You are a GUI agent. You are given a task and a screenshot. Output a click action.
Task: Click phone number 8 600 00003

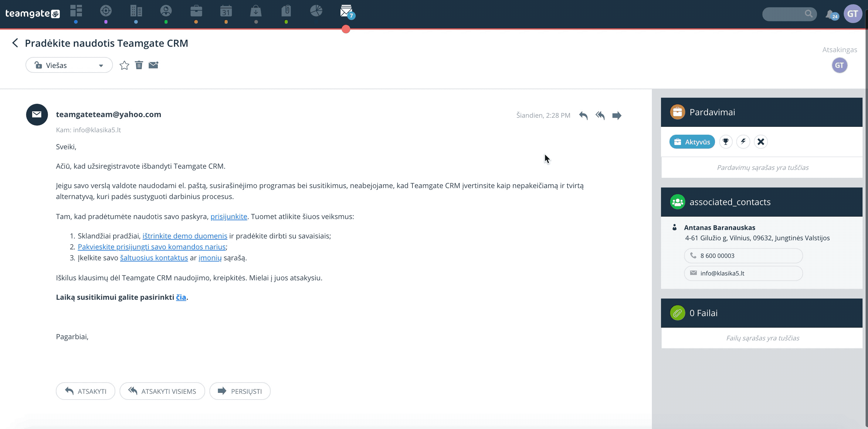(x=743, y=256)
